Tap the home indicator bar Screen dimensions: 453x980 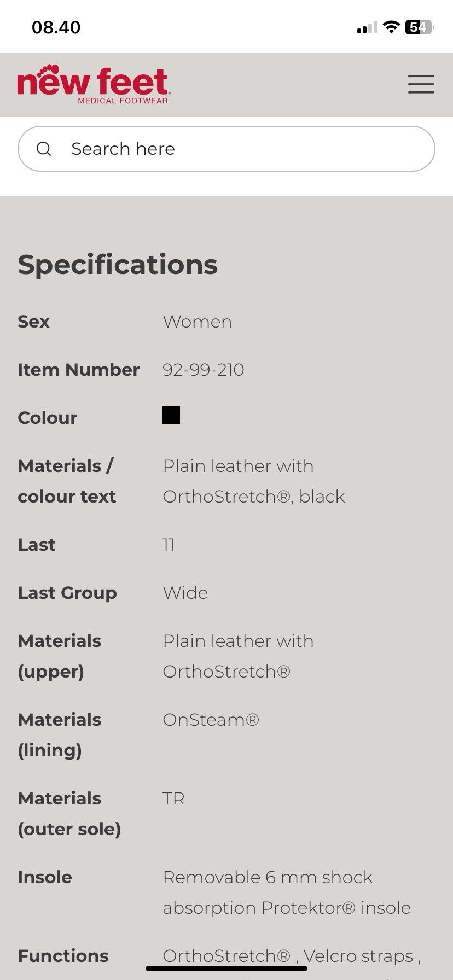pos(226,969)
